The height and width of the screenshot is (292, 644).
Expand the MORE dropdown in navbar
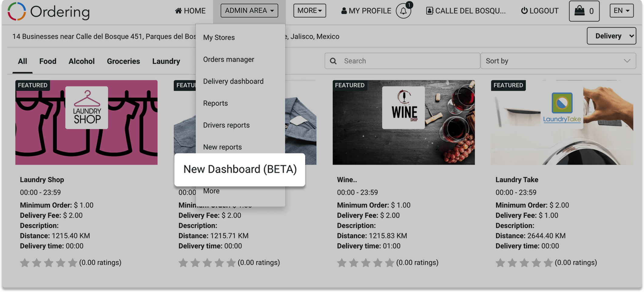coord(309,11)
